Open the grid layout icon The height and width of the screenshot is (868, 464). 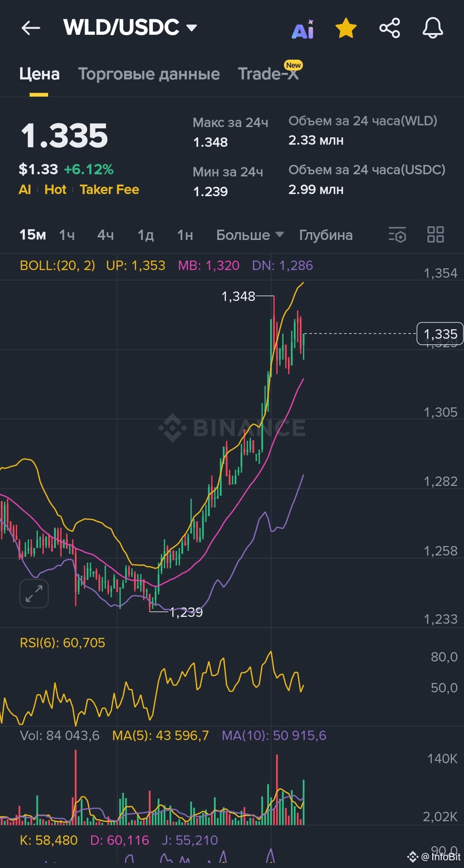[x=436, y=235]
